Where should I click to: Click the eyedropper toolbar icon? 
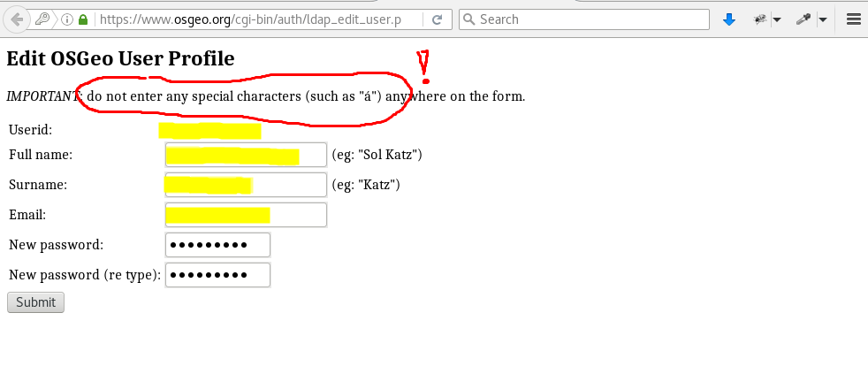click(x=803, y=19)
